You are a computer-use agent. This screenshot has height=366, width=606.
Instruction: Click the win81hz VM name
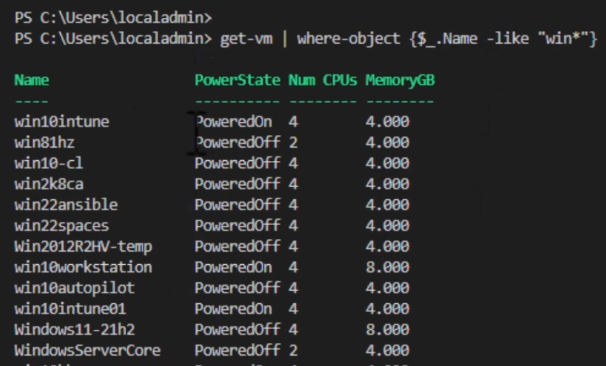[44, 143]
